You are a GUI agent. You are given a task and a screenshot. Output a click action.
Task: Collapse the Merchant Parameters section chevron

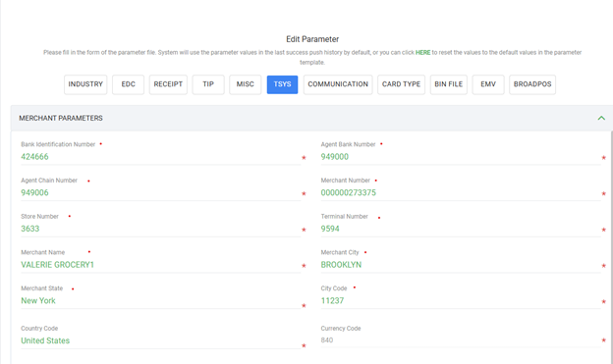(x=601, y=118)
